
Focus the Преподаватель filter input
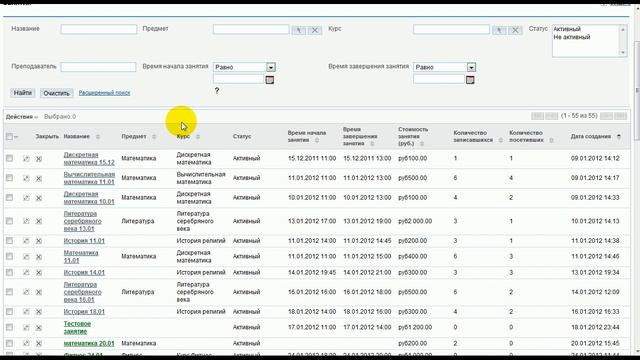click(x=98, y=67)
